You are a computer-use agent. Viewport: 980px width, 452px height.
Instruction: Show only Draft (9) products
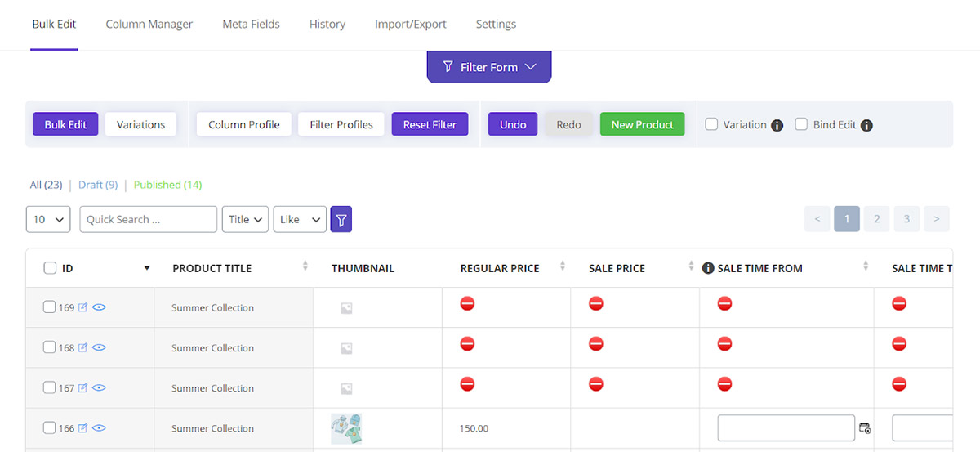tap(98, 185)
